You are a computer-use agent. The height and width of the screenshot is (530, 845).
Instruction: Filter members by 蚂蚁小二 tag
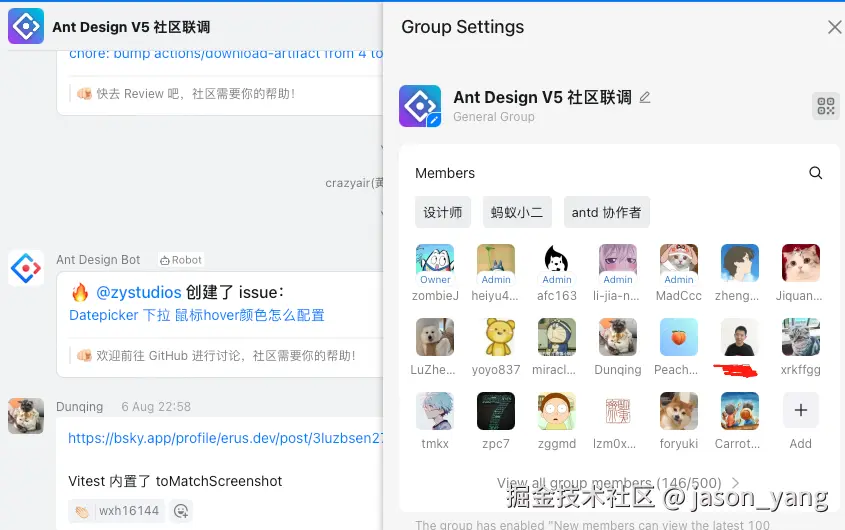tap(517, 212)
